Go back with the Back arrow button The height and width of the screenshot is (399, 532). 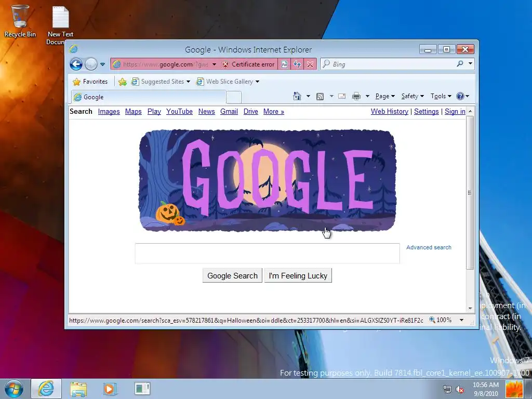tap(76, 64)
